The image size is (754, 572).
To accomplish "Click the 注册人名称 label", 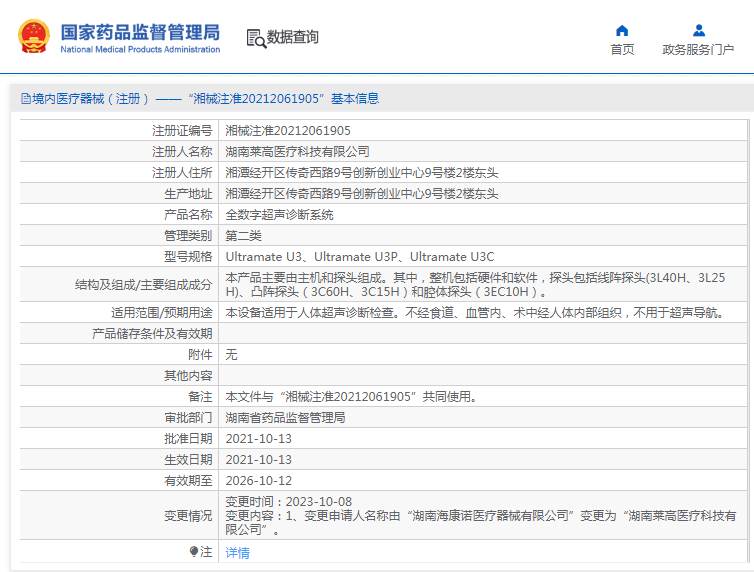I will tap(182, 152).
